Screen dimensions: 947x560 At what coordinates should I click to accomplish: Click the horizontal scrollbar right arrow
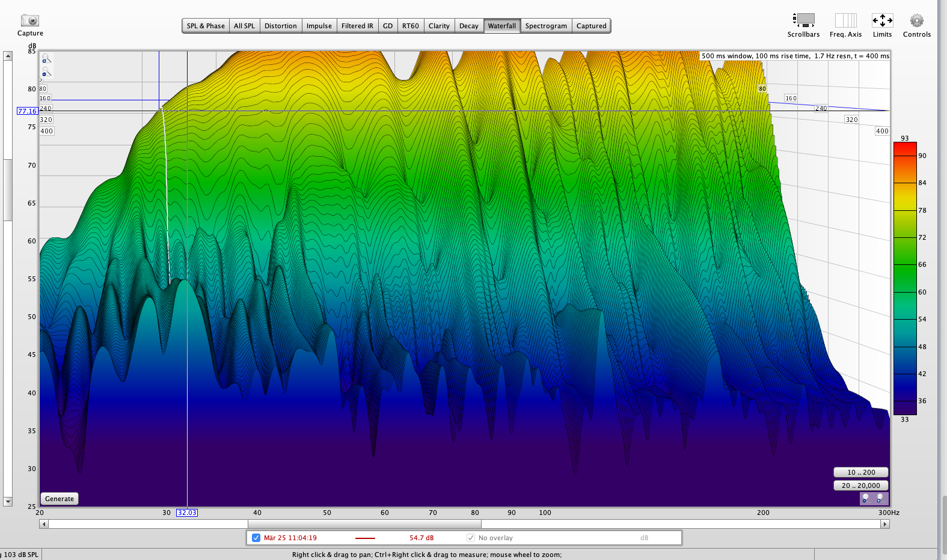pos(884,524)
